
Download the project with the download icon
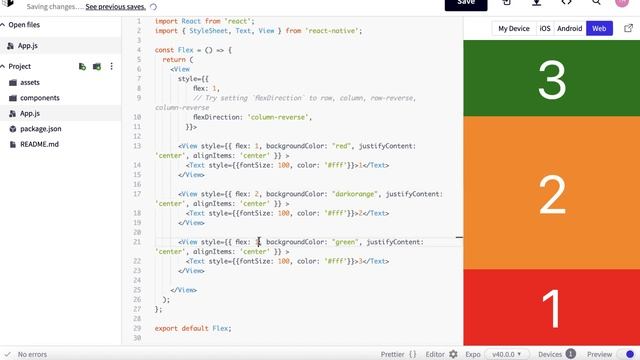click(x=536, y=2)
